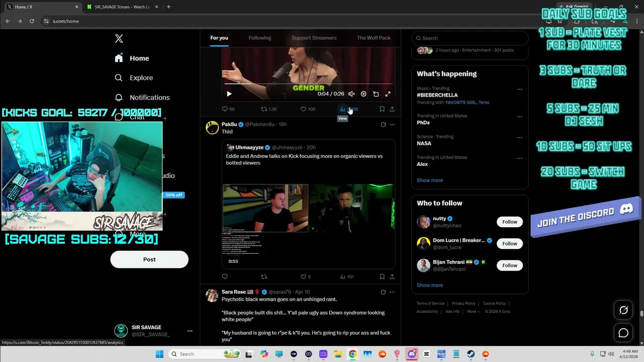Image resolution: width=644 pixels, height=362 pixels.
Task: Open Terms of Service link
Action: (x=430, y=304)
